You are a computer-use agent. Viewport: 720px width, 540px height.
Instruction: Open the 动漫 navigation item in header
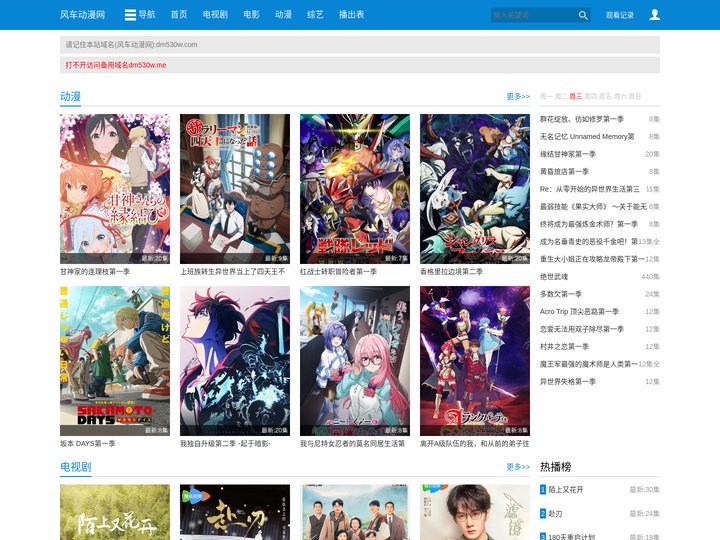(283, 15)
